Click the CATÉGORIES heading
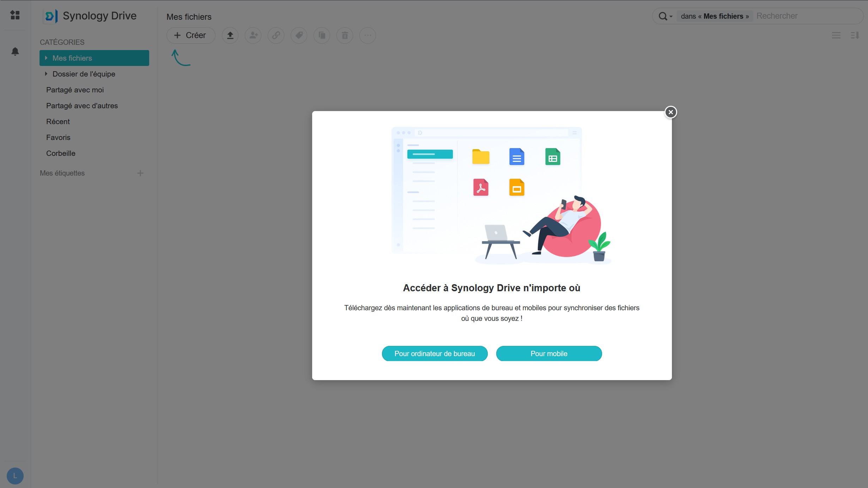The image size is (868, 488). [x=62, y=42]
